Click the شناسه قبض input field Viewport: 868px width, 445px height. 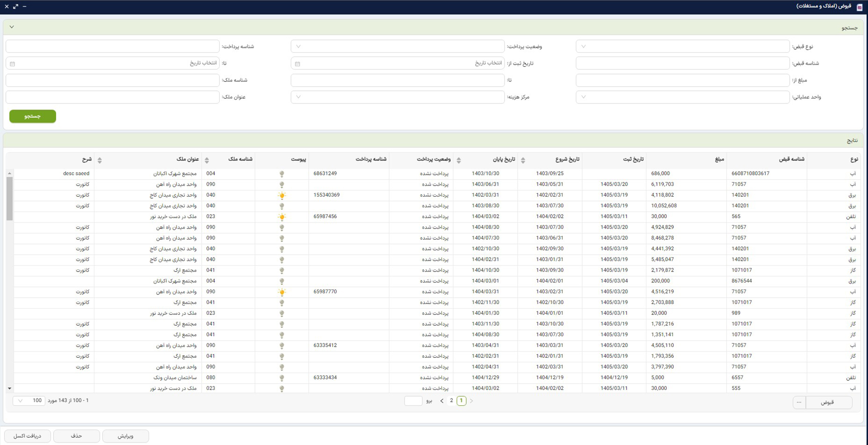coord(683,63)
